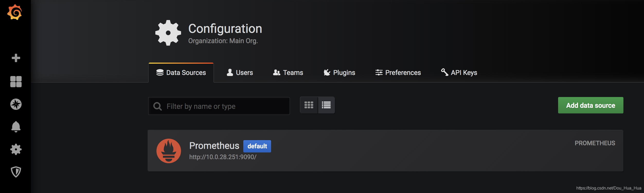Screen dimensions: 644x193
Task: Click the Configuration page title
Action: [x=225, y=28]
